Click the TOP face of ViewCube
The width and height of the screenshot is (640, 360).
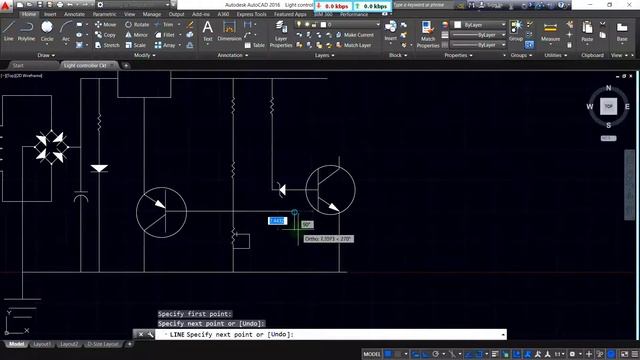608,107
